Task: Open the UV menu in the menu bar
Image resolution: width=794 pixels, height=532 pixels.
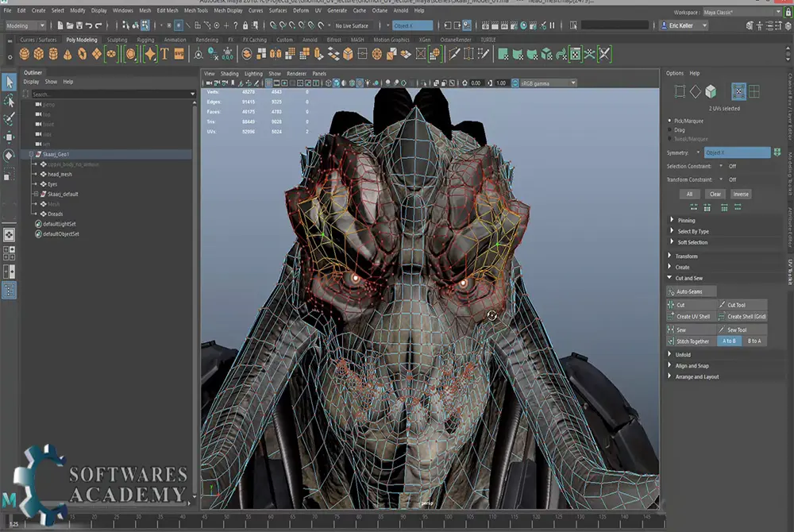Action: [x=318, y=10]
